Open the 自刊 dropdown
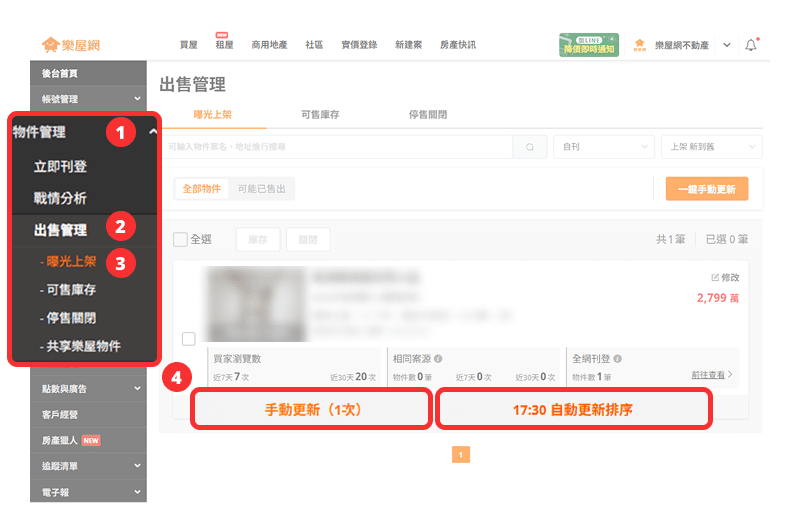 click(x=604, y=147)
